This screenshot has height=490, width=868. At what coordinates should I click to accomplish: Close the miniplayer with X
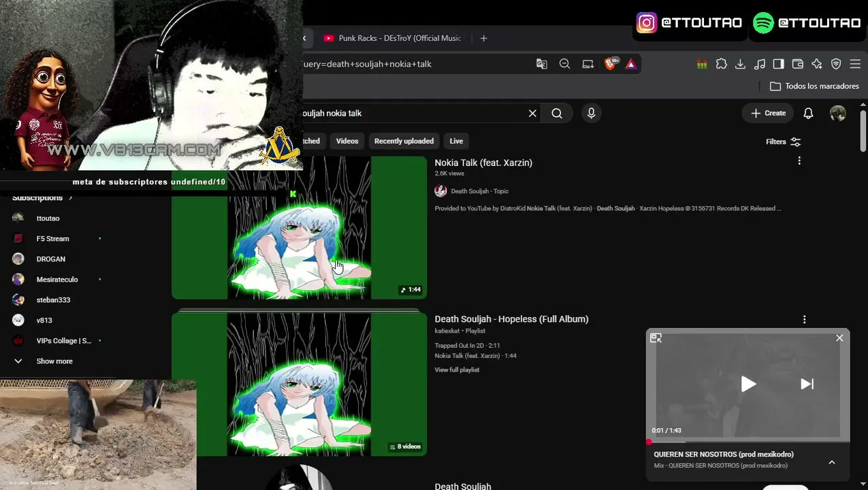[839, 338]
